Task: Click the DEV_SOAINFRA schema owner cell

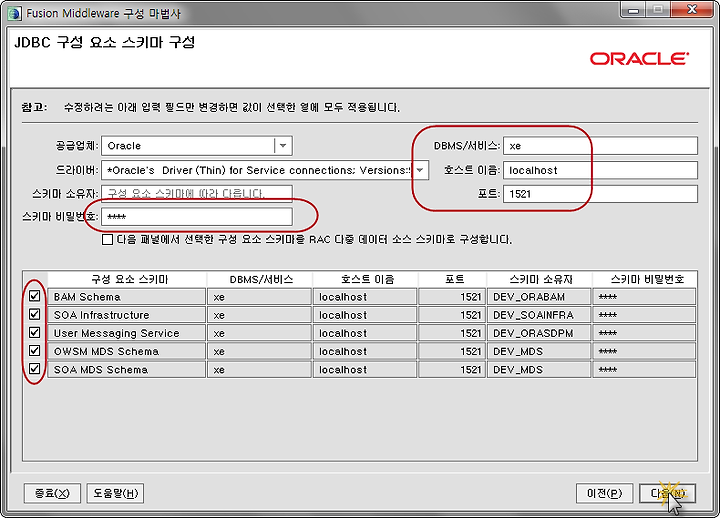Action: pyautogui.click(x=539, y=315)
